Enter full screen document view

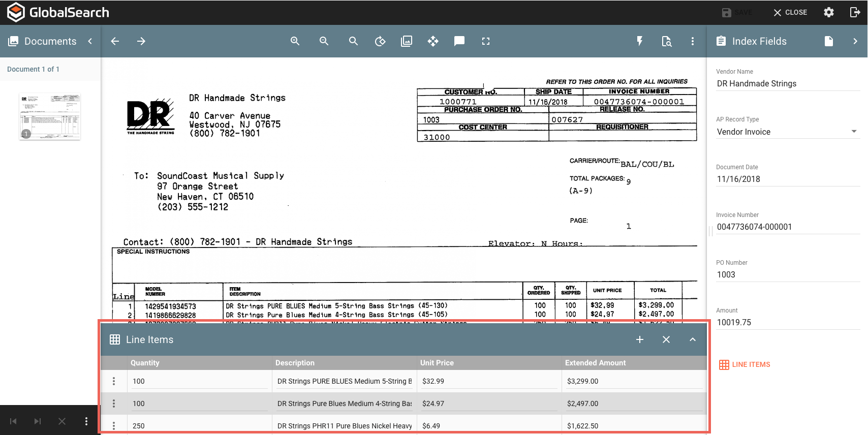[486, 41]
